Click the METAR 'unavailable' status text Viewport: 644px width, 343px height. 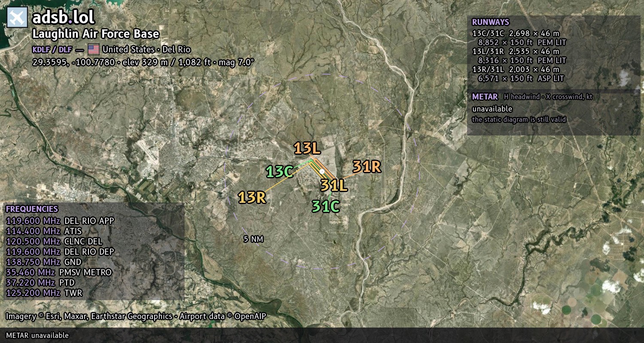(x=492, y=109)
